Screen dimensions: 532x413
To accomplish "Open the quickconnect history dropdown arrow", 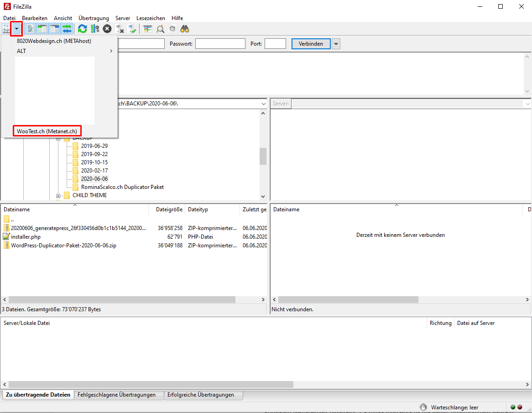I will click(336, 44).
